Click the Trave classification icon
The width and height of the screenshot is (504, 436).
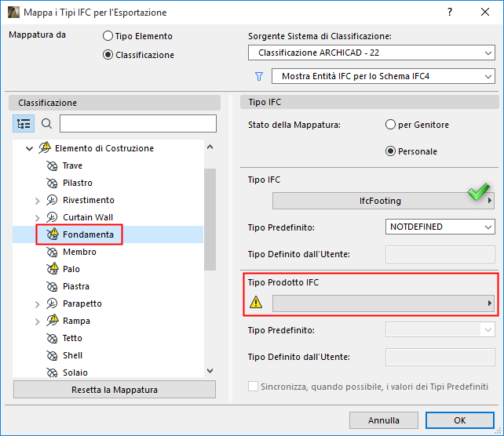point(53,166)
